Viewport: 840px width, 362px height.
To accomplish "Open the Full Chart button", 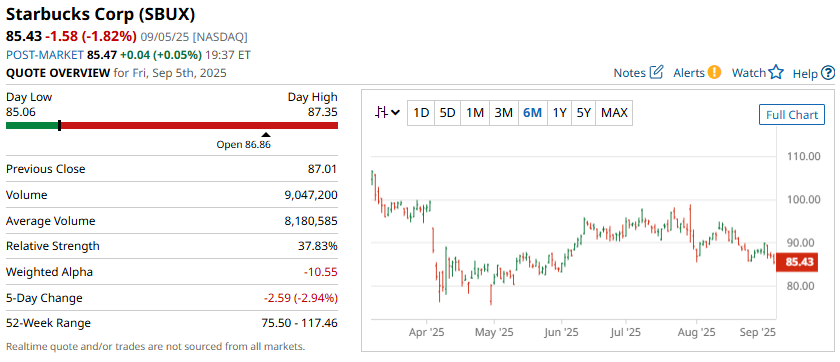I will [x=792, y=115].
